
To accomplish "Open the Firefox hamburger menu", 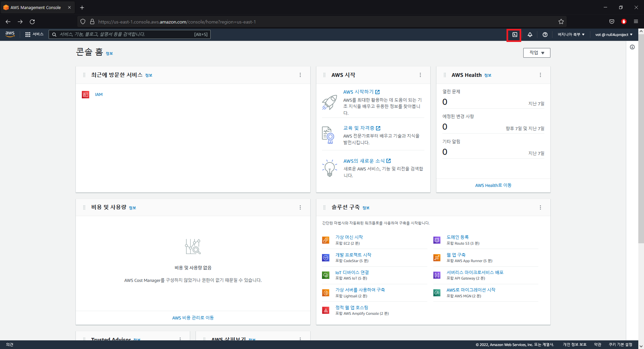I will pyautogui.click(x=636, y=22).
